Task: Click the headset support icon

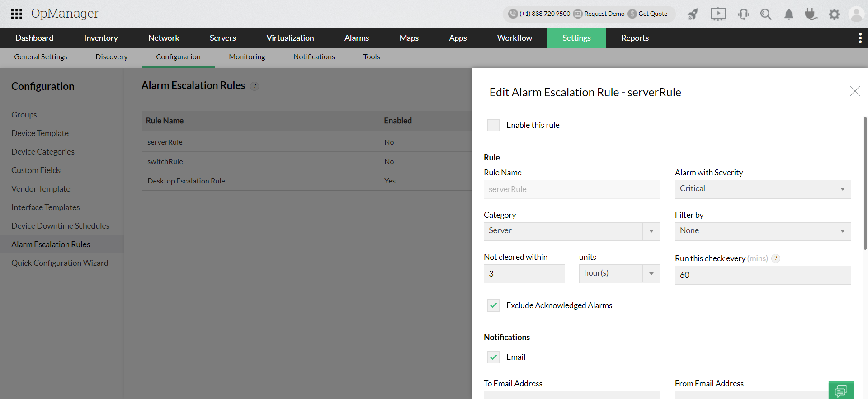Action: pos(743,14)
